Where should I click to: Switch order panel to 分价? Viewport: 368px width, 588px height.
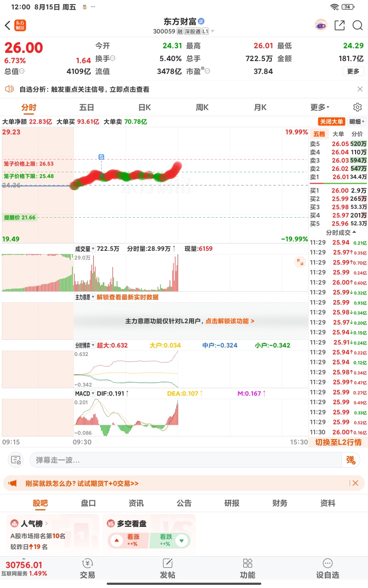coord(357,134)
